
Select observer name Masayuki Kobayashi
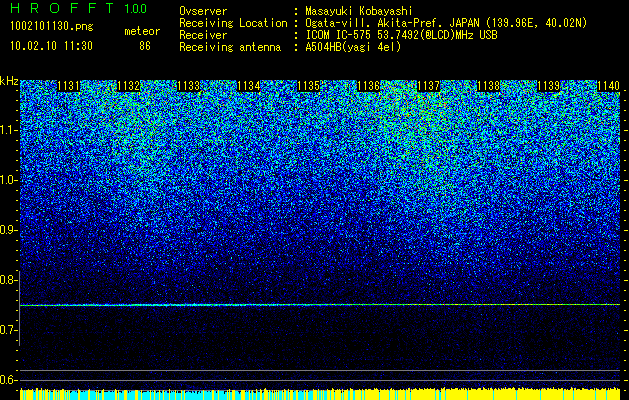point(359,11)
